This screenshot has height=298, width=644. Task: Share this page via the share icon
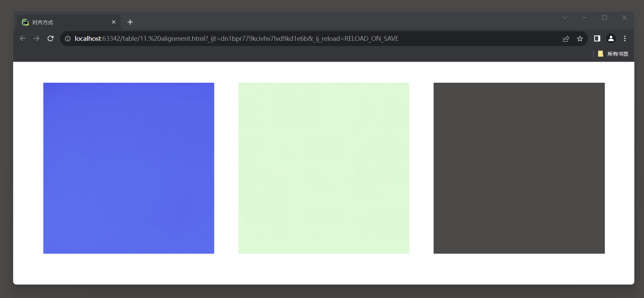point(566,39)
